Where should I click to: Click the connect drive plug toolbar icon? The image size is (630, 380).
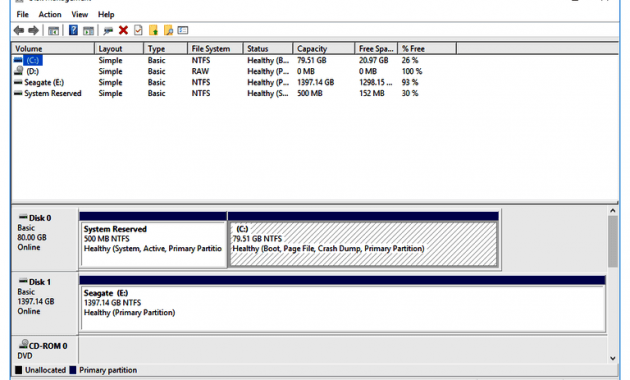(108, 31)
